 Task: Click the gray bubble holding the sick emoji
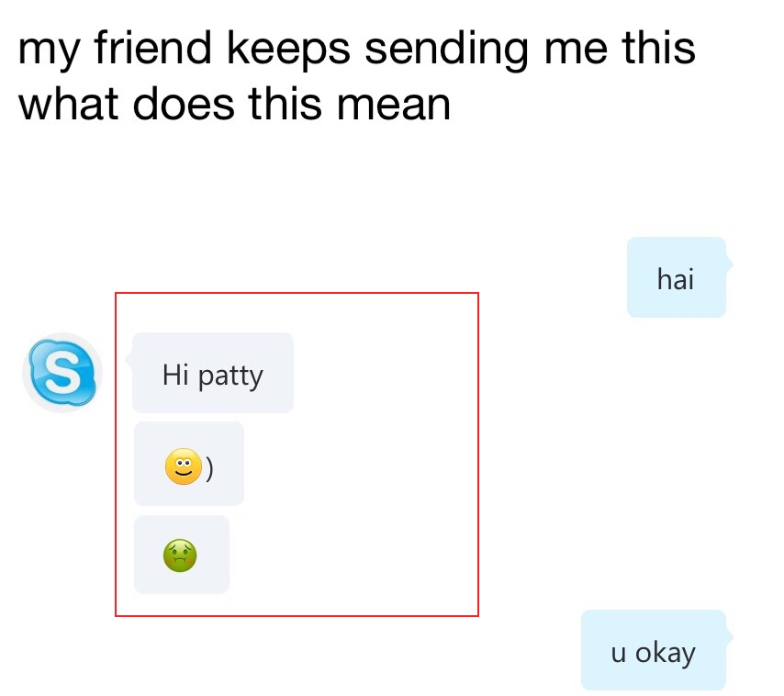pyautogui.click(x=182, y=555)
